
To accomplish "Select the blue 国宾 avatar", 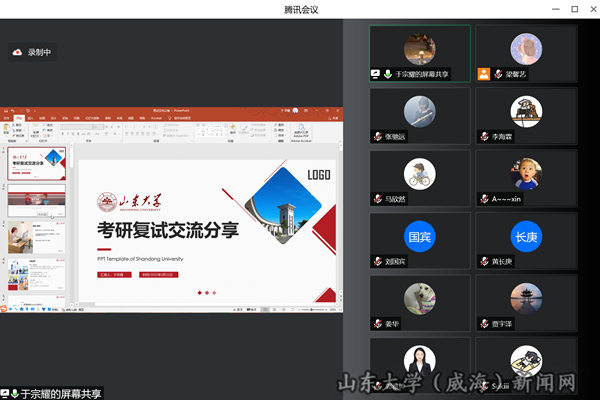I will (x=420, y=237).
